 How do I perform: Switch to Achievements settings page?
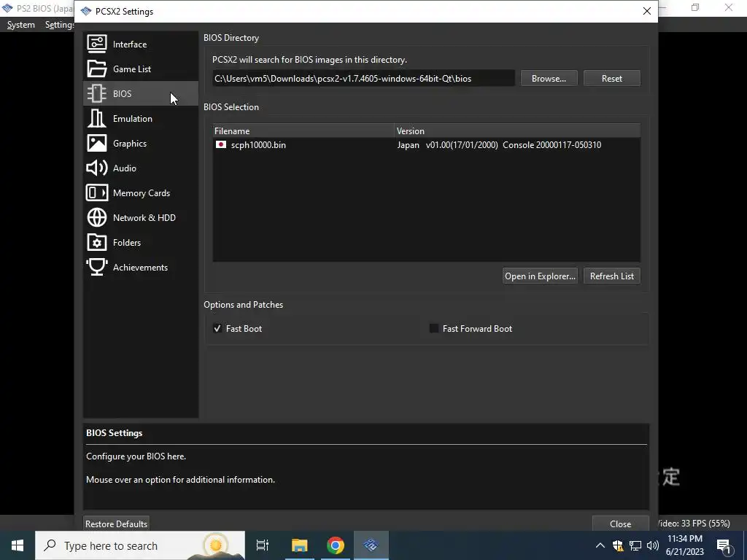(141, 267)
